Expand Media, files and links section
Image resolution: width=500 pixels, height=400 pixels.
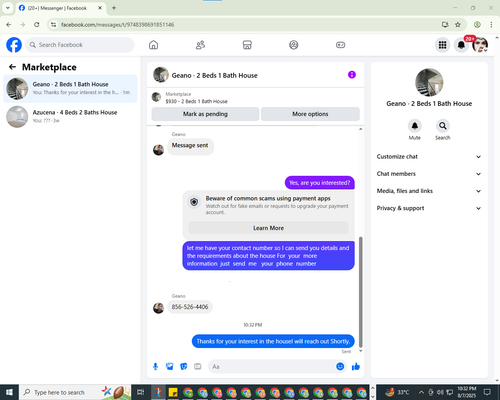[429, 191]
